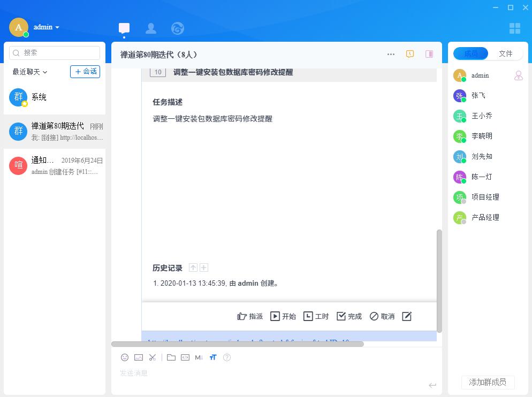The width and height of the screenshot is (532, 397).
Task: Click the send image icon
Action: coord(139,357)
